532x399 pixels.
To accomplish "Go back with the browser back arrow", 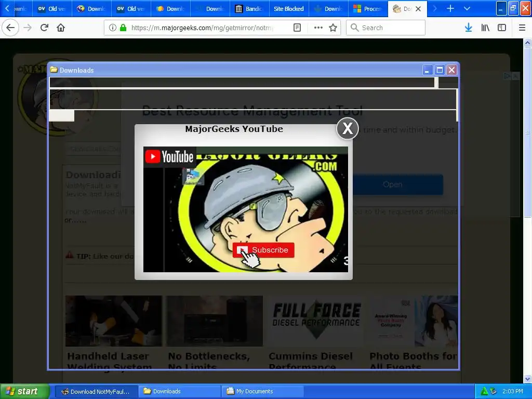I will pyautogui.click(x=10, y=28).
